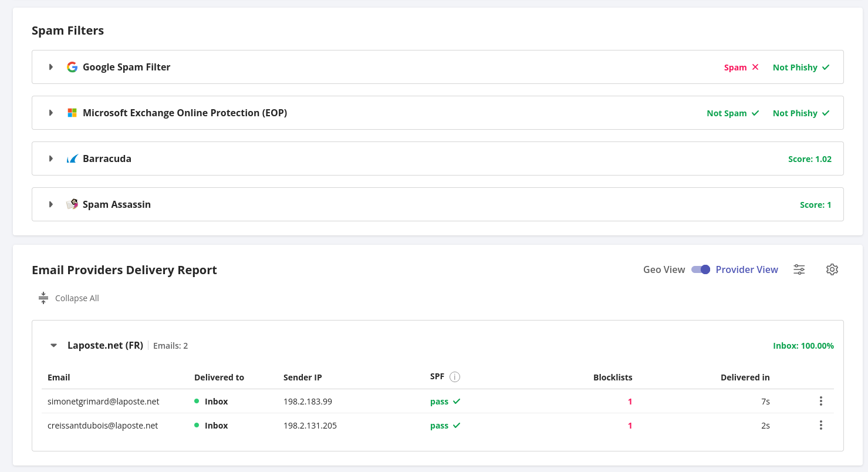Viewport: 868px width, 472px height.
Task: Click the Emails: 2 count label
Action: point(170,346)
